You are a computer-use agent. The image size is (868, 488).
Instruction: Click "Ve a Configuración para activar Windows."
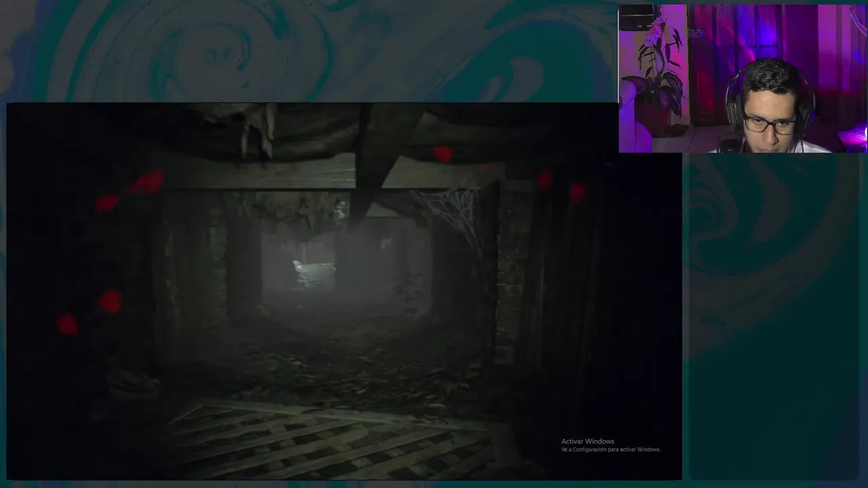(x=610, y=449)
